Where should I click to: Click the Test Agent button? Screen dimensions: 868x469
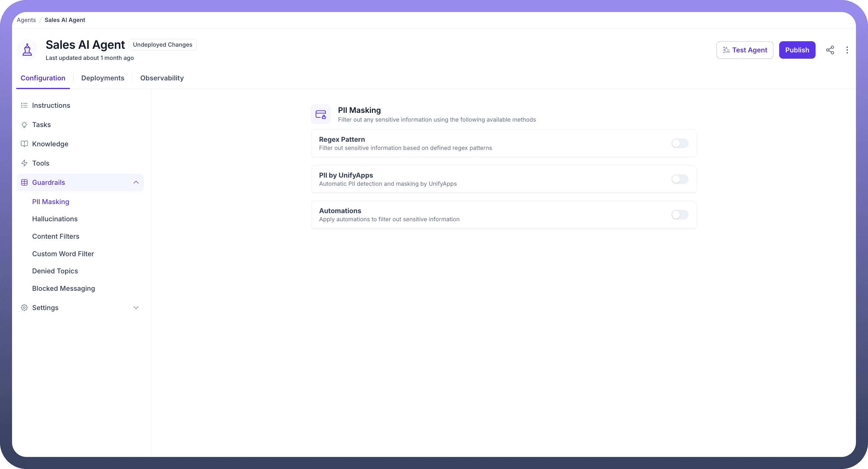(745, 50)
